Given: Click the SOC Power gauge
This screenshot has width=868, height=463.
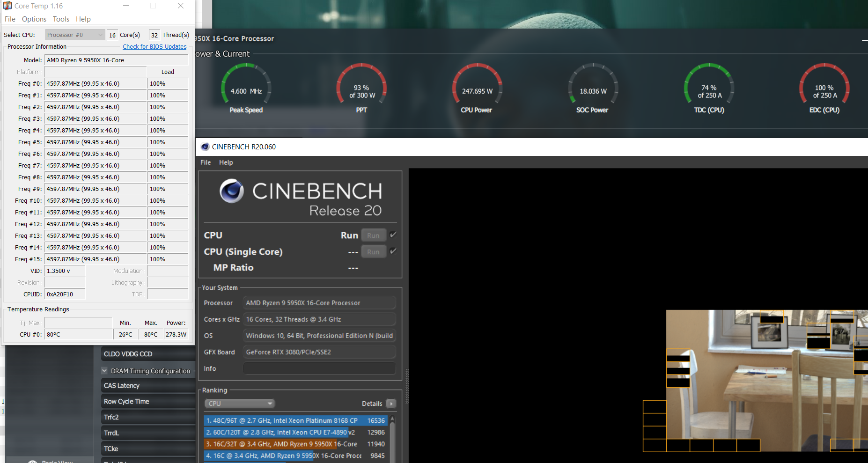Looking at the screenshot, I should coord(593,88).
